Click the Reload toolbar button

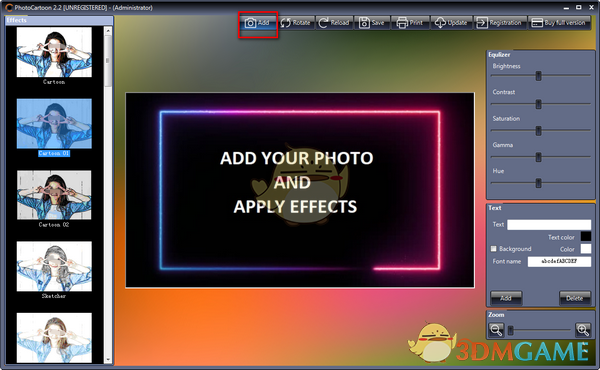[334, 23]
